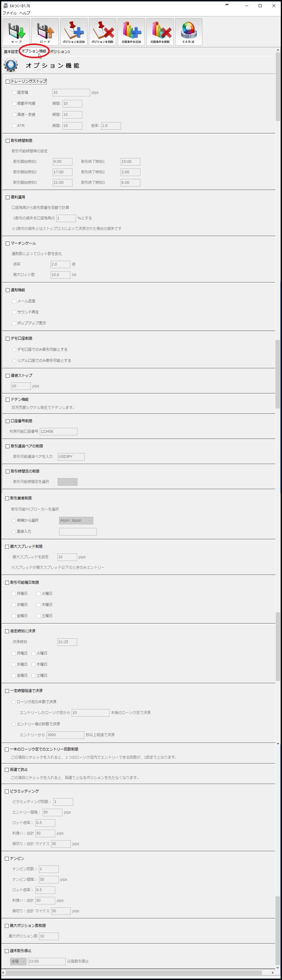
Task: Click the 決済時刻 21:25 field
Action: (x=67, y=642)
